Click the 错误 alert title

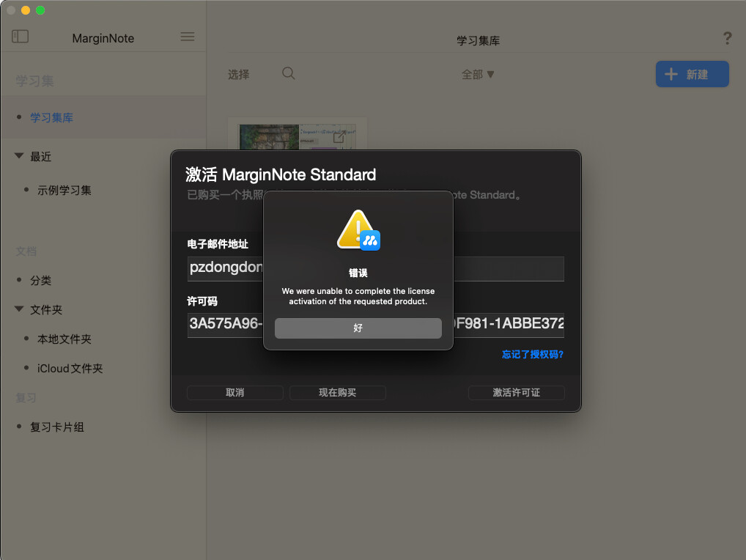358,273
